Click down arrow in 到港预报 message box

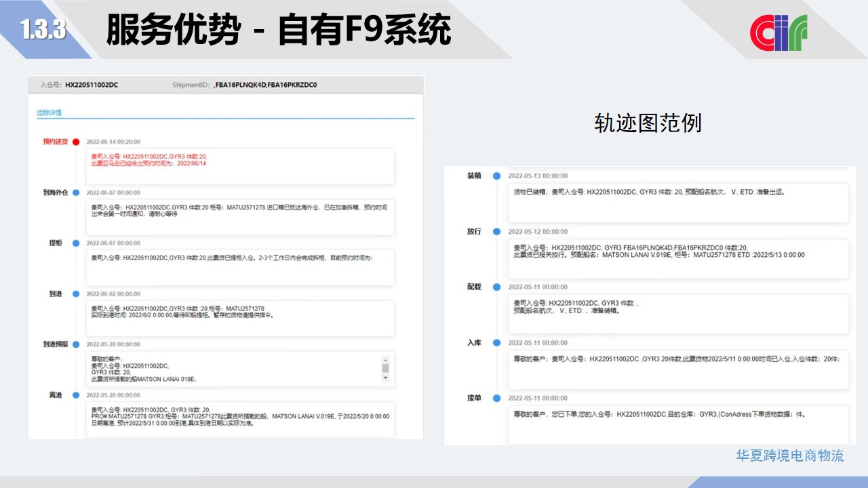(385, 379)
